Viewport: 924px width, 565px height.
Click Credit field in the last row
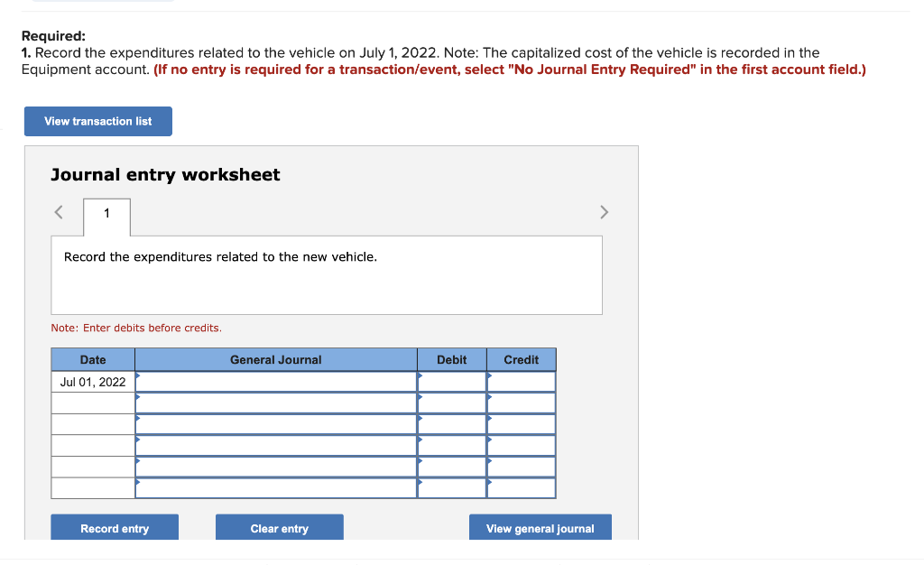tap(522, 487)
